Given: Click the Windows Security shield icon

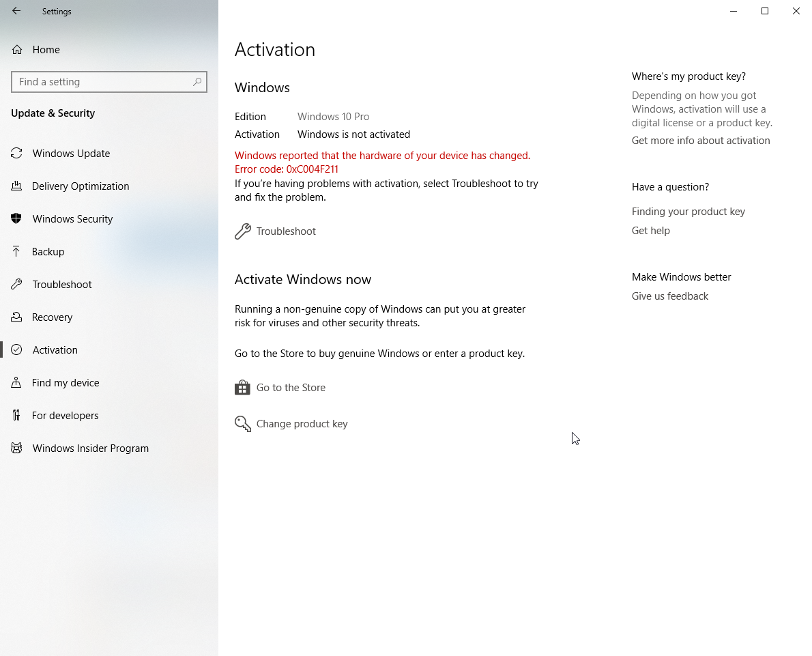Looking at the screenshot, I should coord(16,218).
